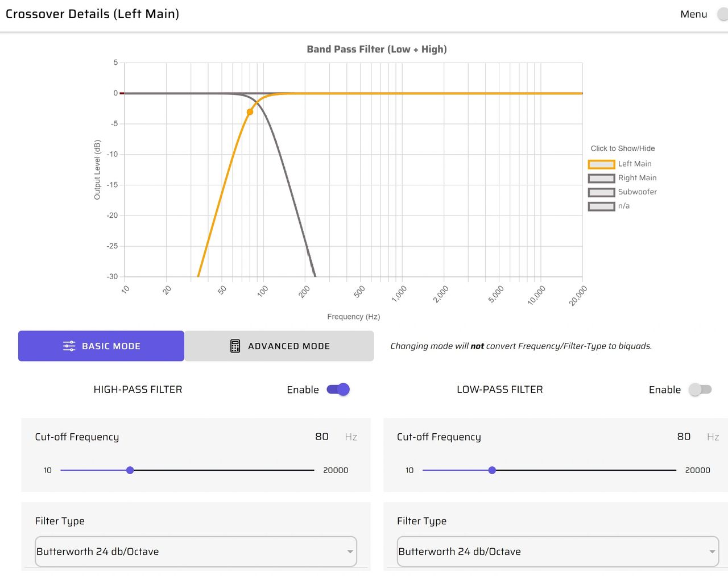Click the sliders icon in Basic Mode button
Image resolution: width=728 pixels, height=576 pixels.
[x=69, y=346]
